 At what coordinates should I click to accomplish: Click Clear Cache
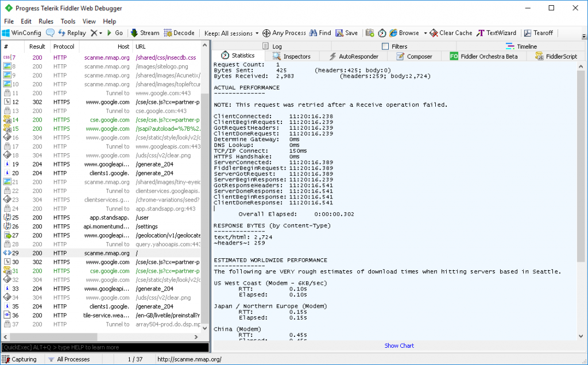click(451, 33)
